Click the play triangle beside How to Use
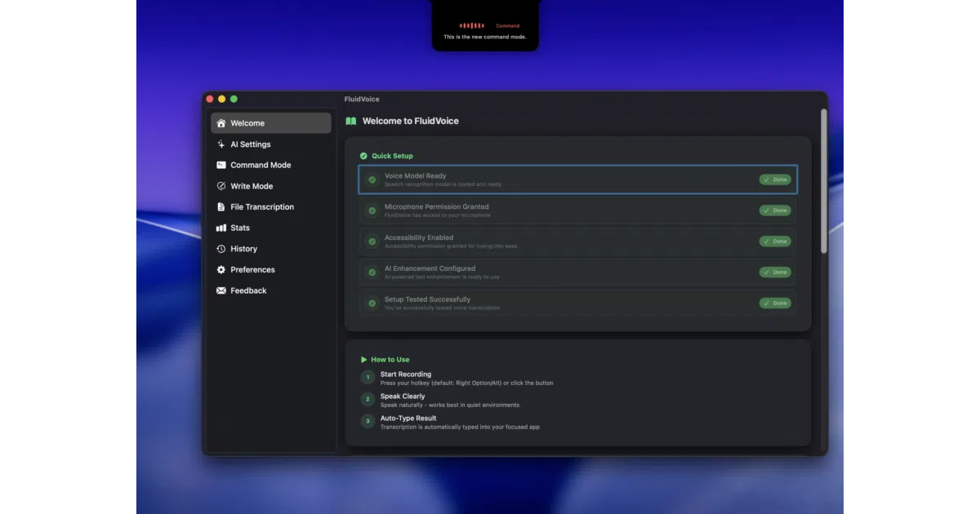Screen dimensions: 980x514 tap(364, 360)
